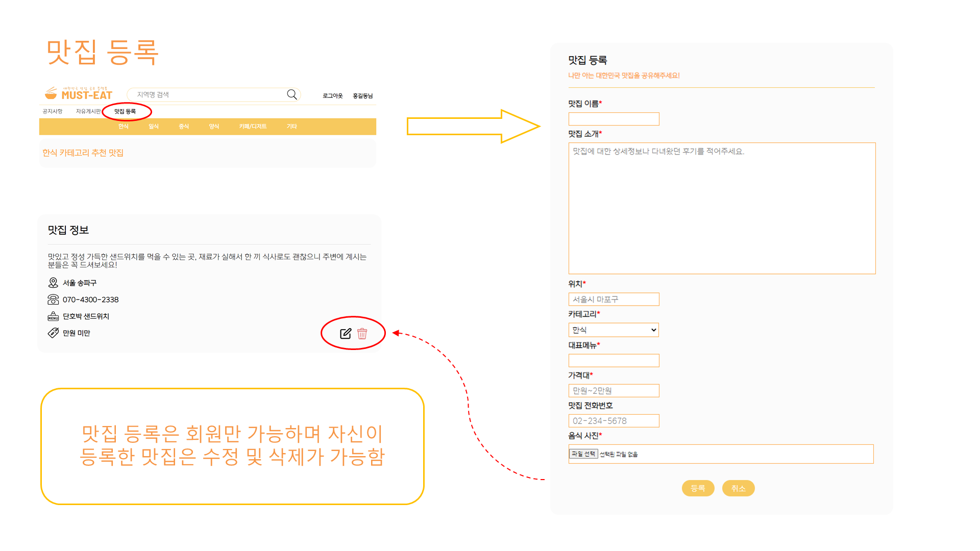This screenshot has height=551, width=980.
Task: Click the menu icon by 단호박 샌드위치
Action: point(53,316)
